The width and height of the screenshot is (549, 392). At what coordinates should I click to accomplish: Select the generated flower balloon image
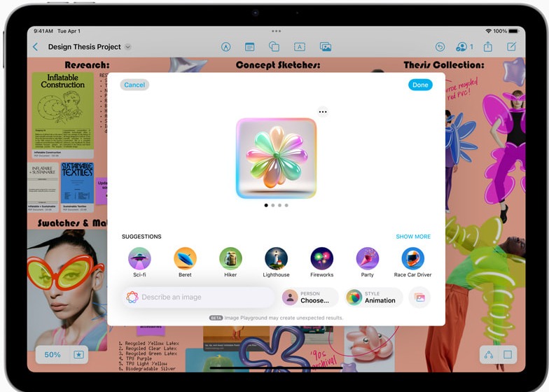point(276,158)
